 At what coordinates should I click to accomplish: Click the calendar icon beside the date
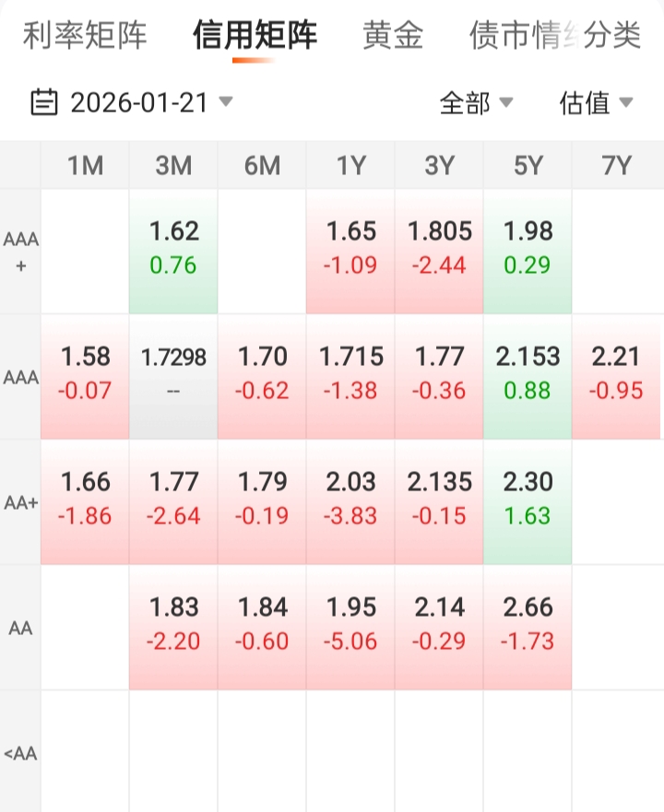click(x=44, y=102)
